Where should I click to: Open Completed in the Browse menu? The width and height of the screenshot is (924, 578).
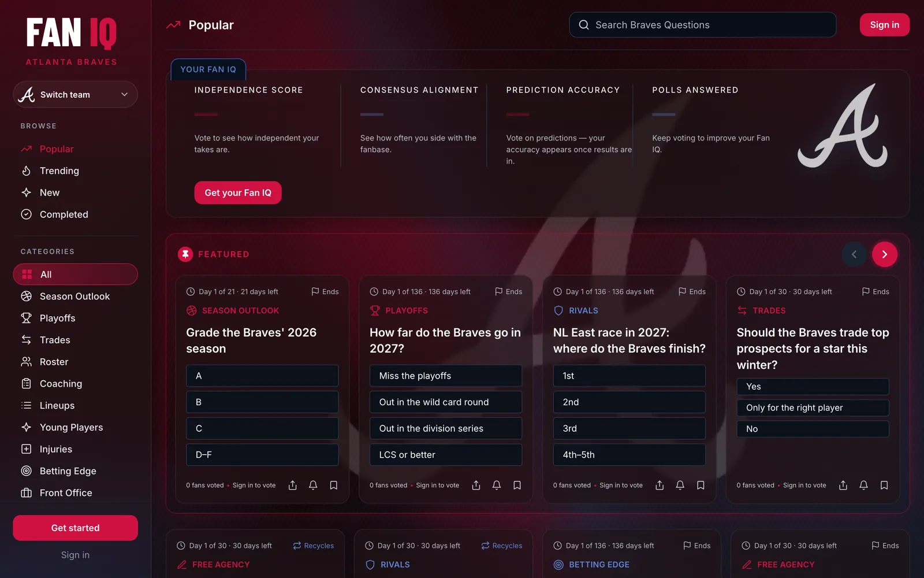(75, 214)
